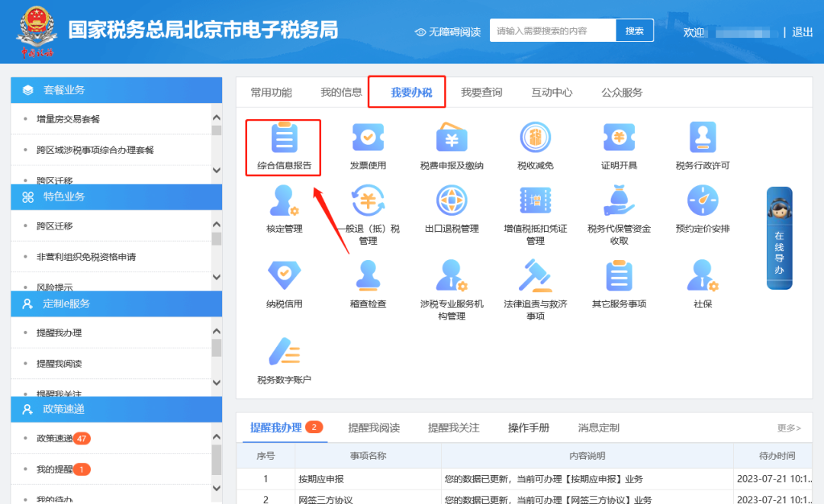Open 稽查检查 icon

368,275
